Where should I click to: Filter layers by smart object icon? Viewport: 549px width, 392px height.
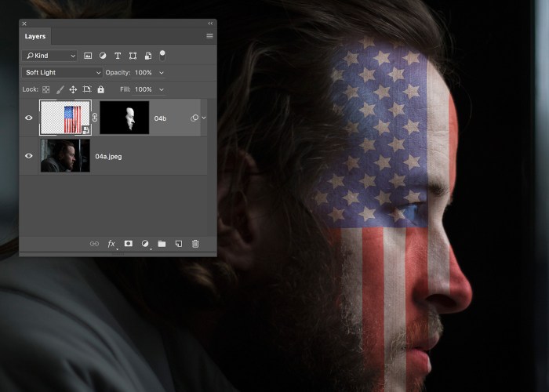tap(148, 56)
